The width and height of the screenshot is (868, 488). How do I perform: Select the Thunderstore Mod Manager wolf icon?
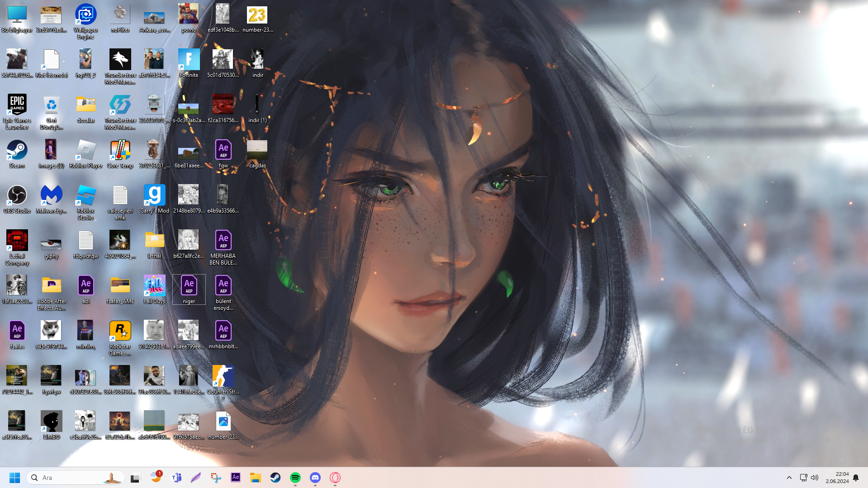tap(120, 67)
